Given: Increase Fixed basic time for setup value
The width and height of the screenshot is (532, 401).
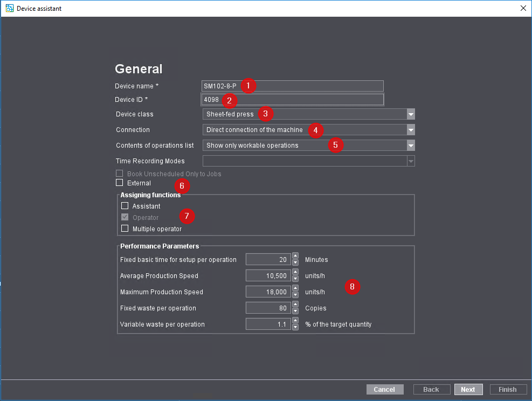Looking at the screenshot, I should point(295,257).
